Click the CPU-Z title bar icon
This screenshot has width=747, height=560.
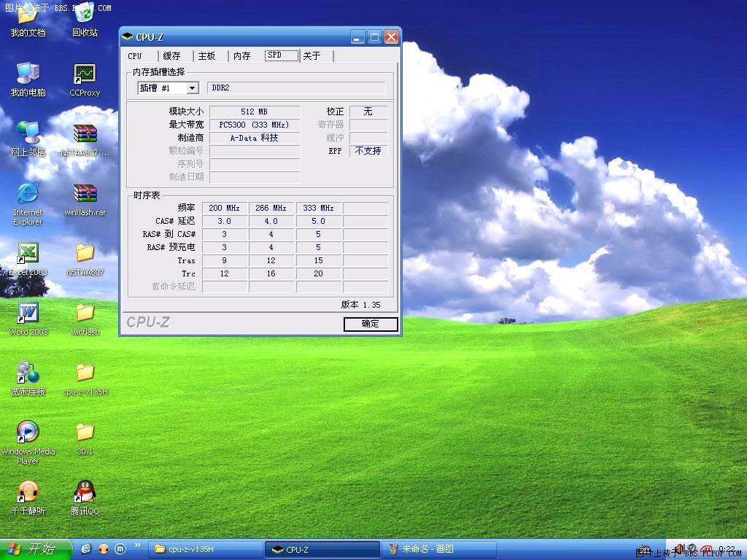click(127, 36)
